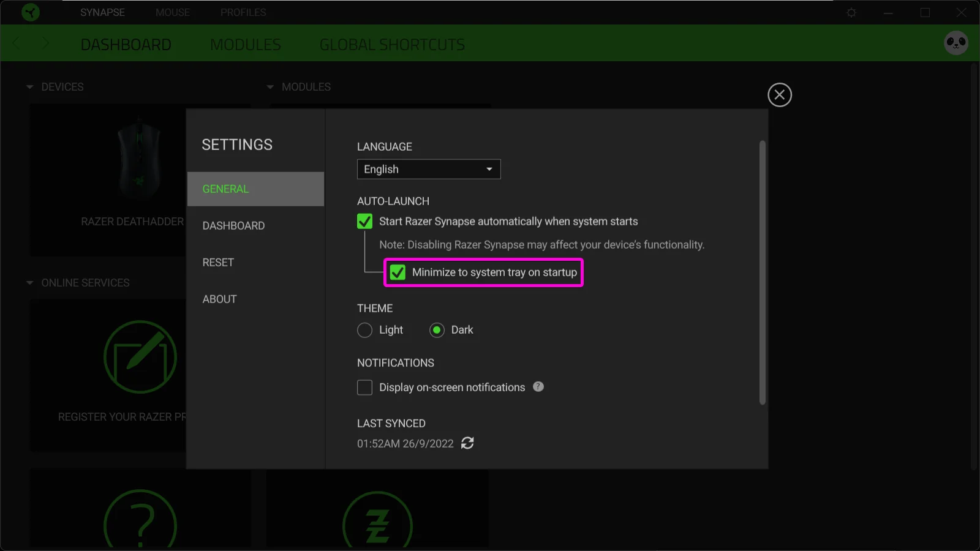Click the last synced timestamp 01:52AM 26/9/2022

pos(405,443)
